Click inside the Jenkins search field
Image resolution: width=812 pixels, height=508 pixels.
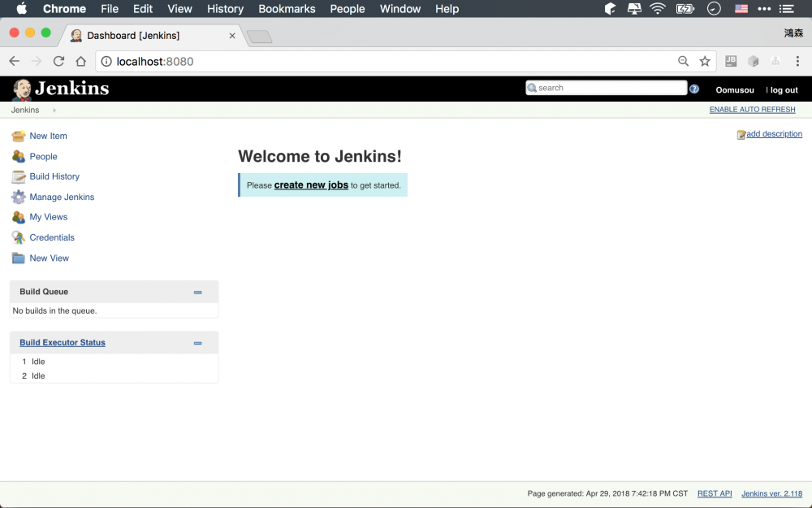click(x=605, y=87)
